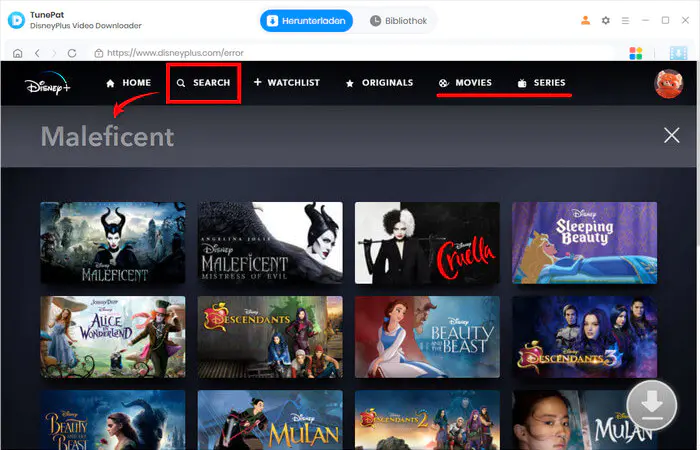Open the hamburger menu
The width and height of the screenshot is (700, 450).
pos(625,21)
